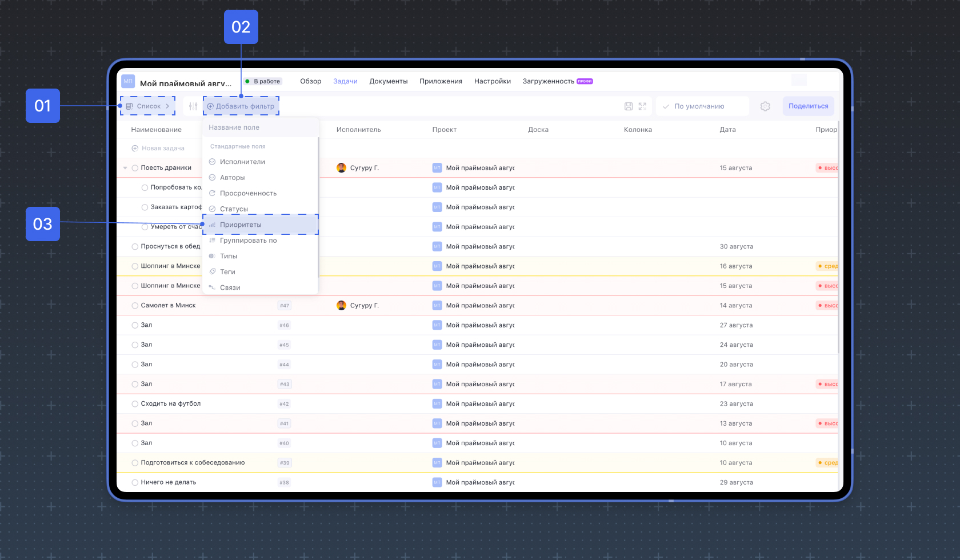960x560 pixels.
Task: Click the МП project avatar beside the title
Action: (x=128, y=81)
